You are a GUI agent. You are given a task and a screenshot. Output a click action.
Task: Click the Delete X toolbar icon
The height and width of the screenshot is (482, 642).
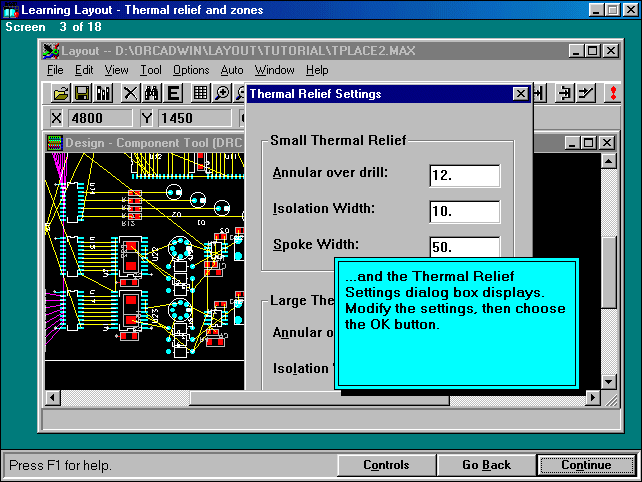click(x=130, y=94)
